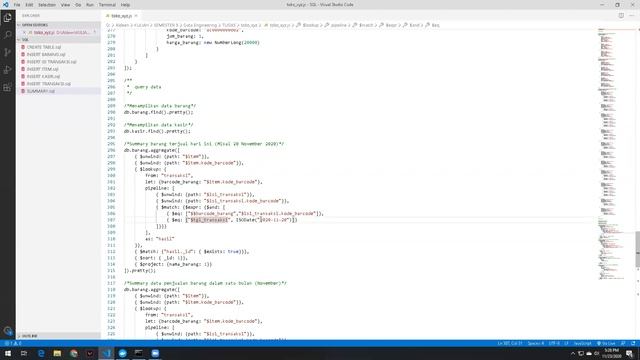Open the terminal window taskbar icon
Image resolution: width=640 pixels, height=360 pixels.
point(139,353)
